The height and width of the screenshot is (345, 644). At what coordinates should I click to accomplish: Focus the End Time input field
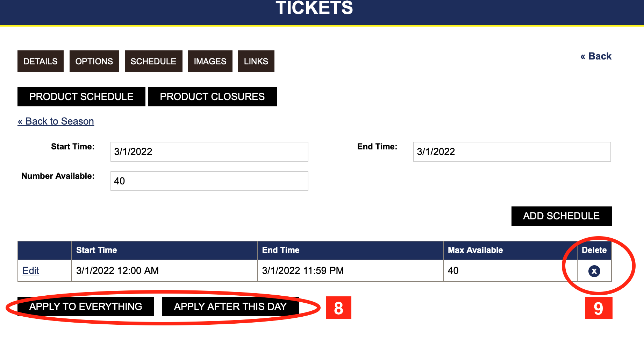pos(512,152)
